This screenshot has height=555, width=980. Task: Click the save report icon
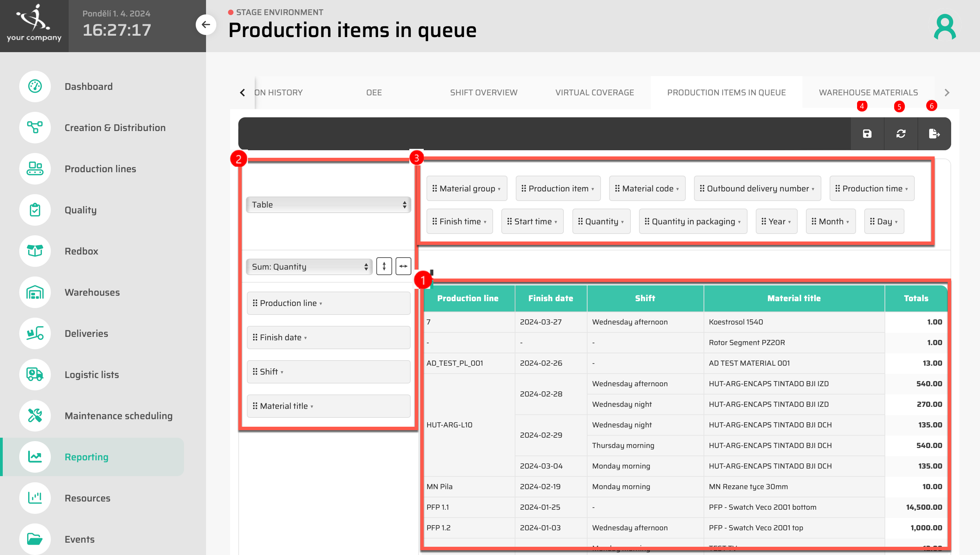click(x=867, y=134)
